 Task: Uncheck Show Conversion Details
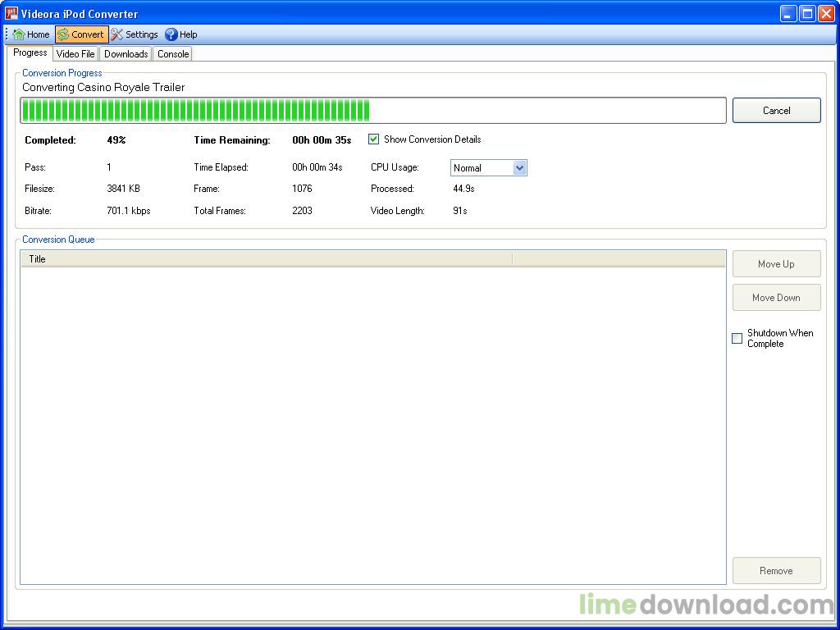pos(373,139)
